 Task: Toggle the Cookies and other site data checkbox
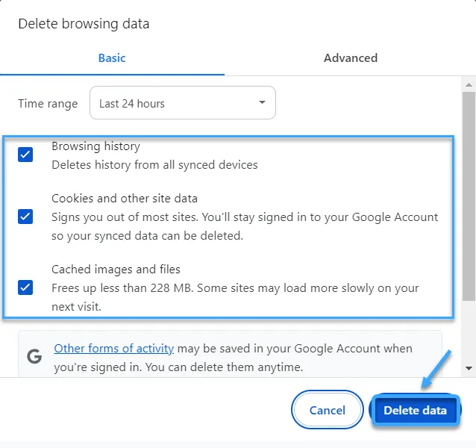coord(25,217)
